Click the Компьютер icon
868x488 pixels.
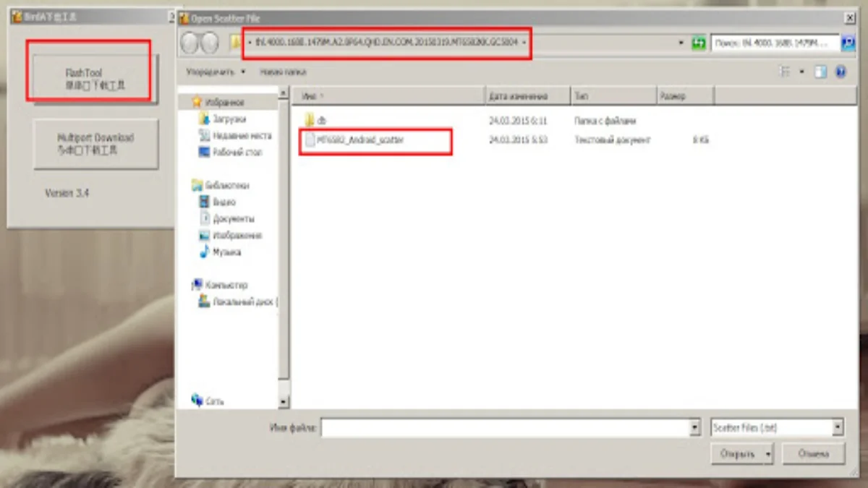(197, 285)
